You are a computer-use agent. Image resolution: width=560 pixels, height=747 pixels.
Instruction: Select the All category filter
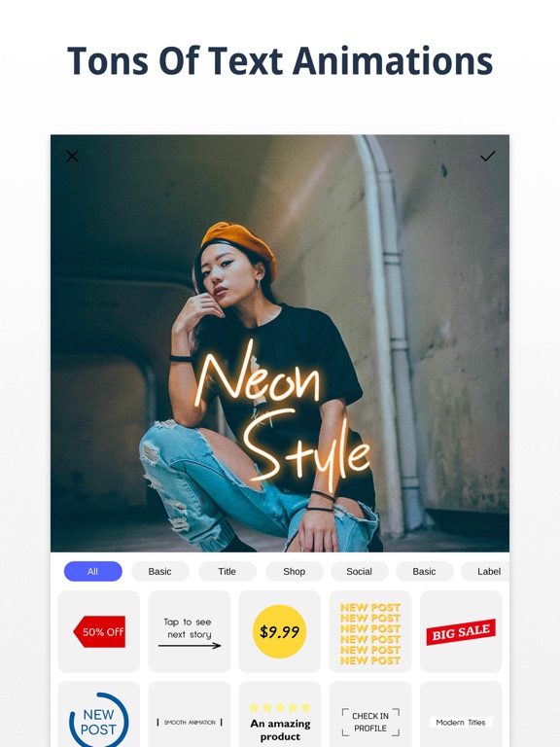pyautogui.click(x=93, y=571)
